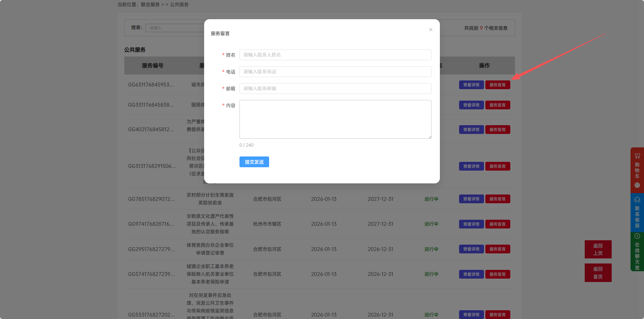Click 返回上页 back to previous page button
The width and height of the screenshot is (644, 319).
pos(598,249)
